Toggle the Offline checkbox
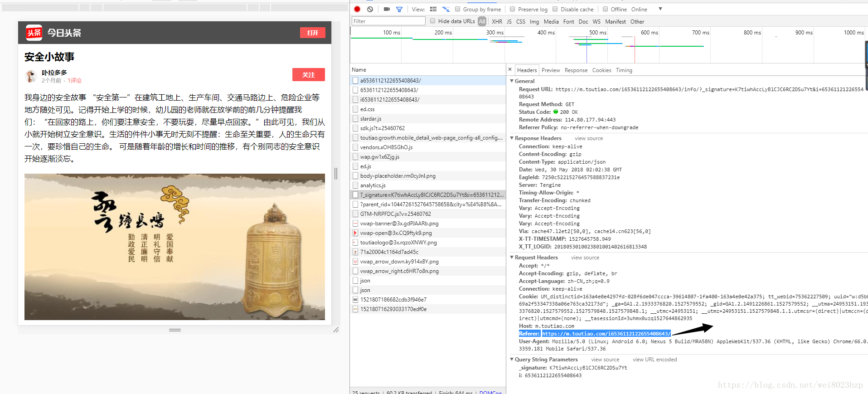Screen dimensions: 868x394 (605, 9)
